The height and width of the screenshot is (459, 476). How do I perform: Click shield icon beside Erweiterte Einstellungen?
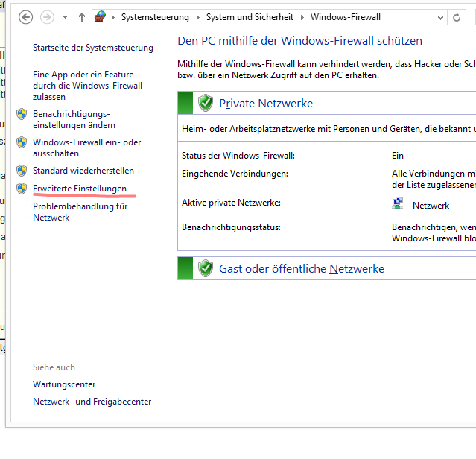click(22, 189)
